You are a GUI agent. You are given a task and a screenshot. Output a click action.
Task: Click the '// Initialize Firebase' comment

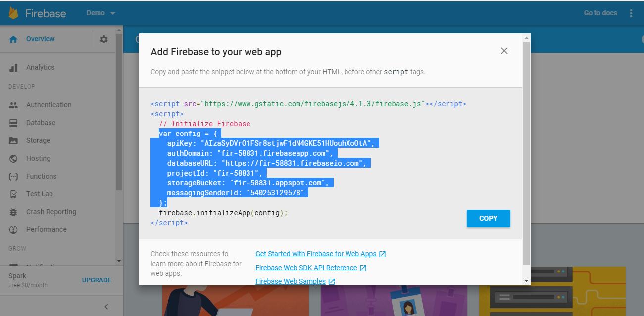(x=204, y=124)
